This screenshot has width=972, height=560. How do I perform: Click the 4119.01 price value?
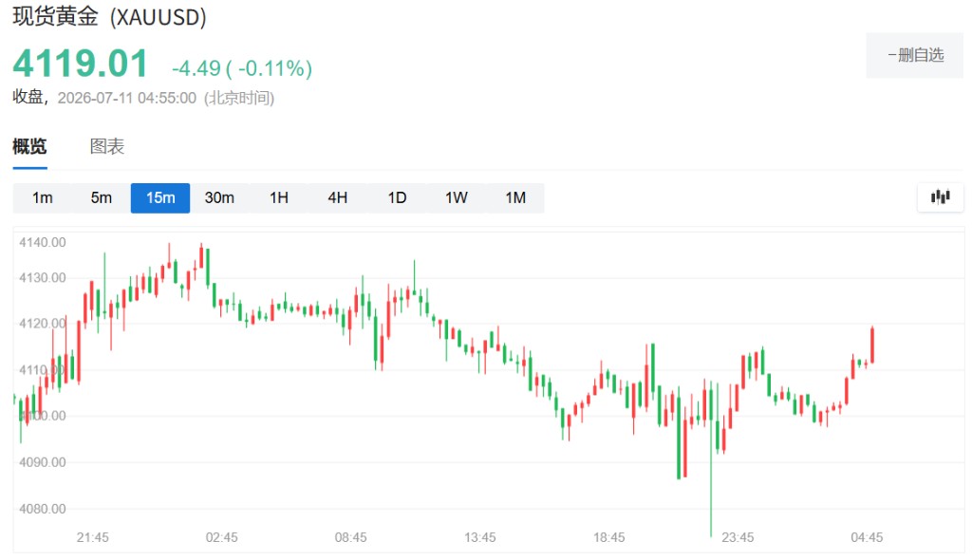[81, 64]
